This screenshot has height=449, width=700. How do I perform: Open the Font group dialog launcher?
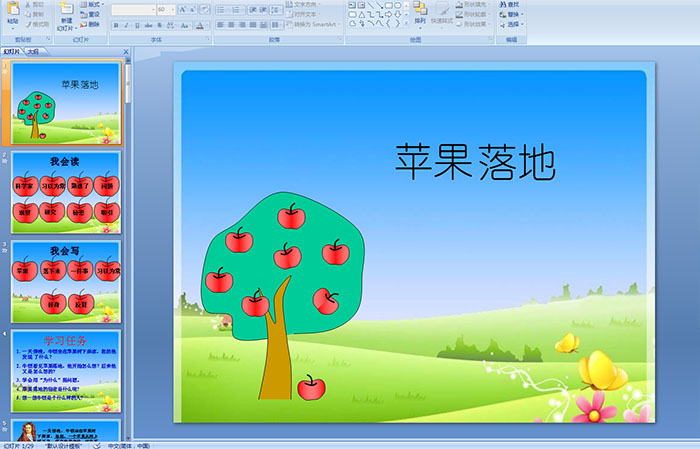coord(208,40)
